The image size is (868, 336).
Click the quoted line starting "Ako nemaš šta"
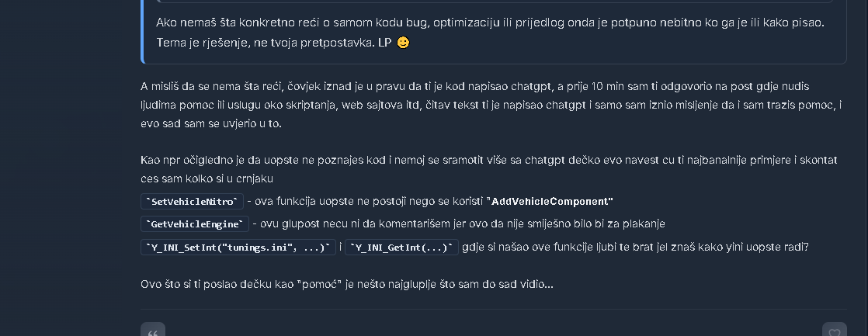[x=489, y=22]
